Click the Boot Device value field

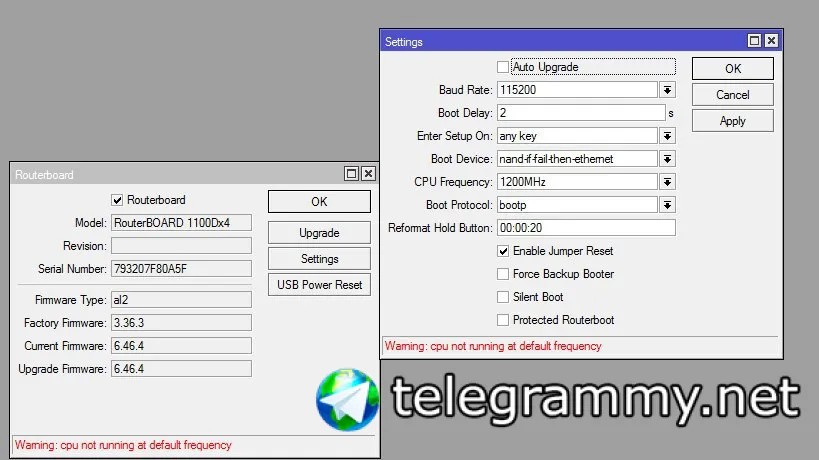tap(577, 159)
